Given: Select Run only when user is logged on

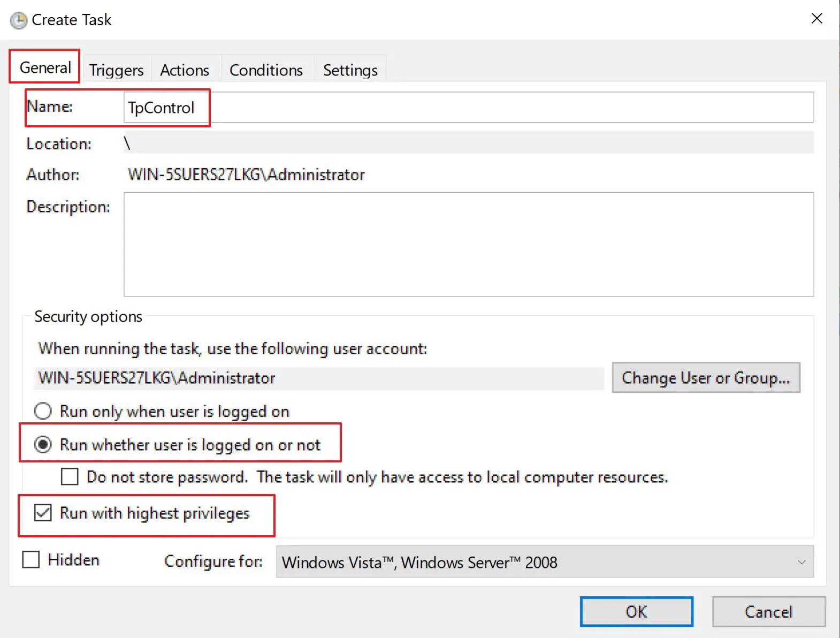Looking at the screenshot, I should [x=43, y=412].
